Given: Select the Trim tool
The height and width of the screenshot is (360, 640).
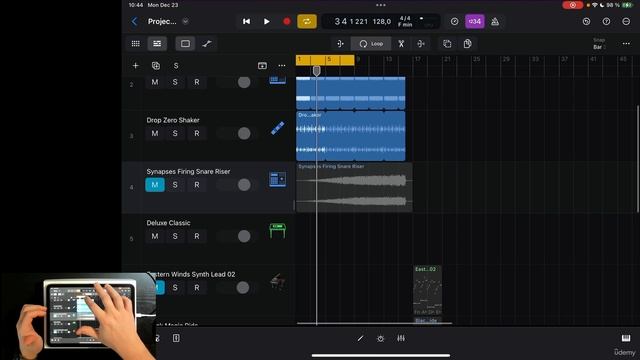Looking at the screenshot, I should click(x=340, y=44).
